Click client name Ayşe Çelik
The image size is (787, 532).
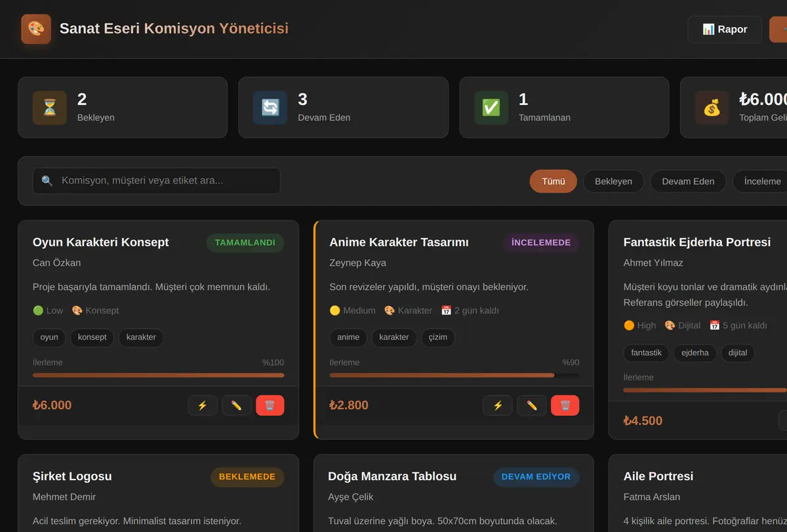click(x=351, y=497)
